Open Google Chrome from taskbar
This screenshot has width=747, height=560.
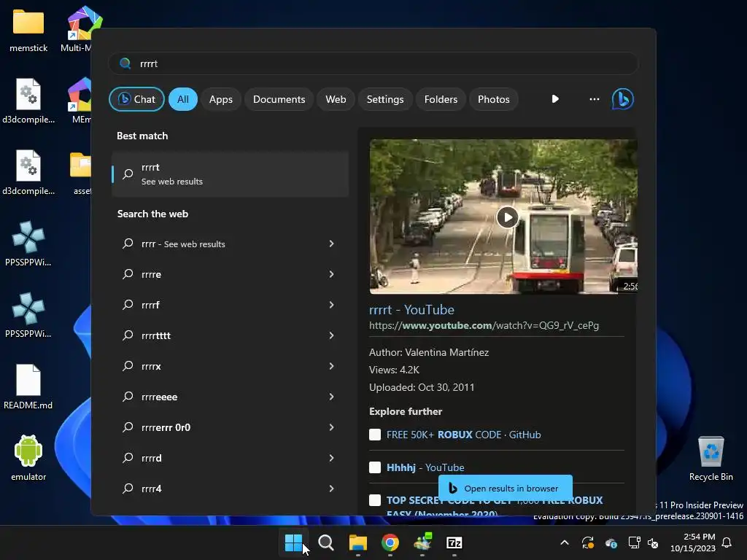tap(390, 542)
